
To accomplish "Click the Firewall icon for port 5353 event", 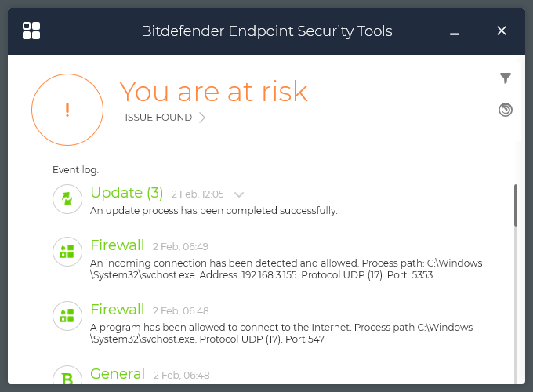I will click(67, 251).
